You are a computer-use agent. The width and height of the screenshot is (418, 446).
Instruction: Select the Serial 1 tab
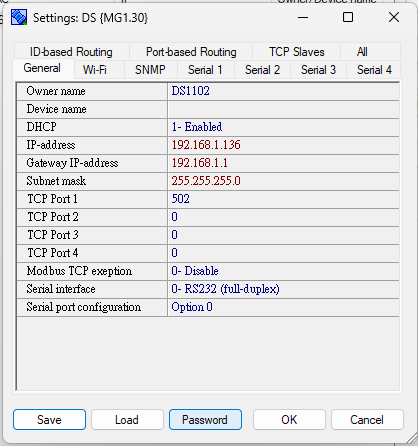click(205, 70)
